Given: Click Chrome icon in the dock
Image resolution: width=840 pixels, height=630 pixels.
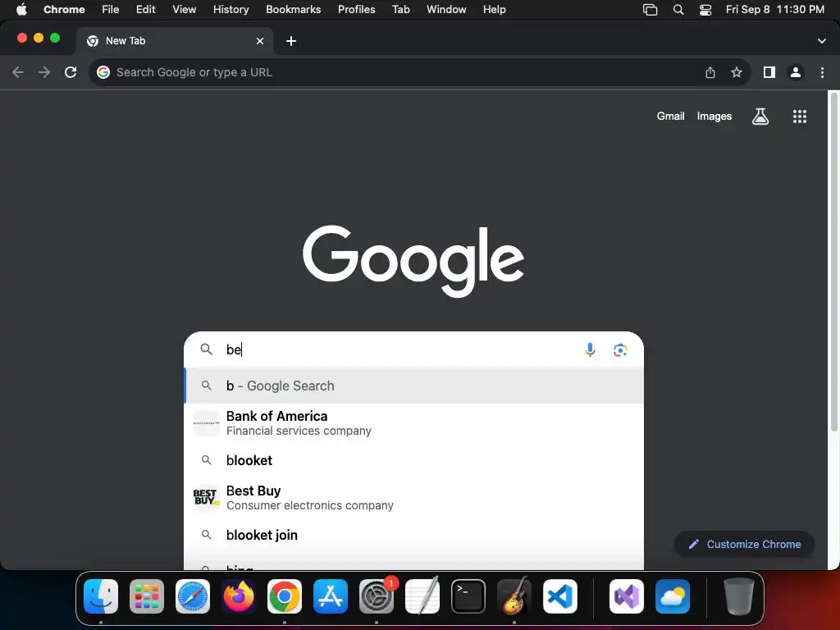Looking at the screenshot, I should pos(285,596).
